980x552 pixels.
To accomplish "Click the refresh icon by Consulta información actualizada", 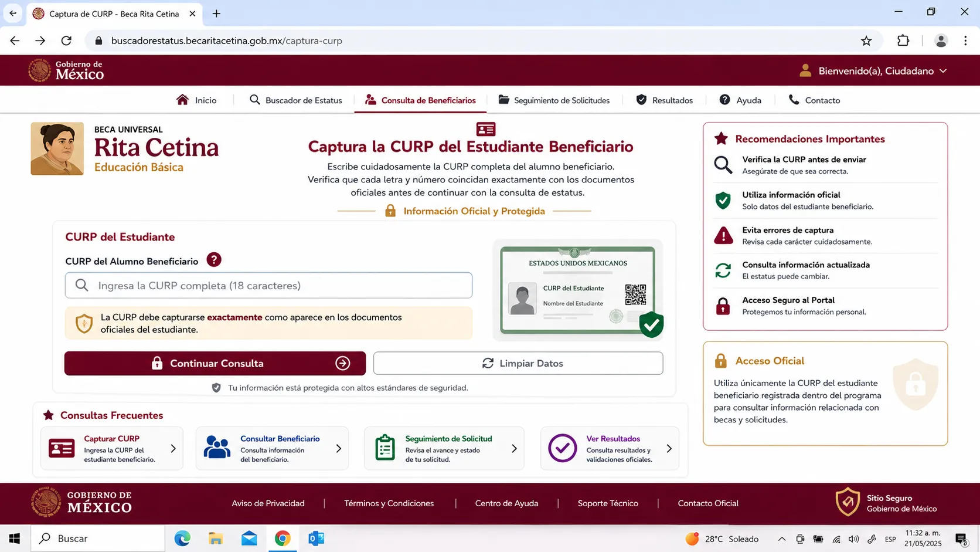I will [723, 270].
